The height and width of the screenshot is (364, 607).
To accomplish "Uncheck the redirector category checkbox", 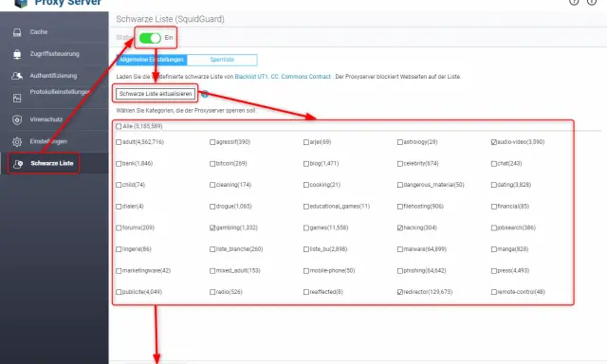I will point(400,292).
